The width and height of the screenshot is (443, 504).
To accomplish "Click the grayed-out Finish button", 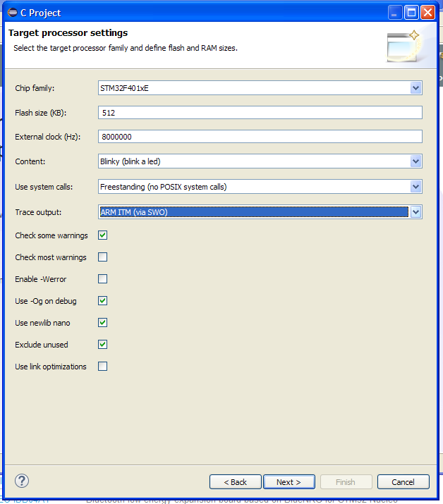I will pyautogui.click(x=346, y=482).
